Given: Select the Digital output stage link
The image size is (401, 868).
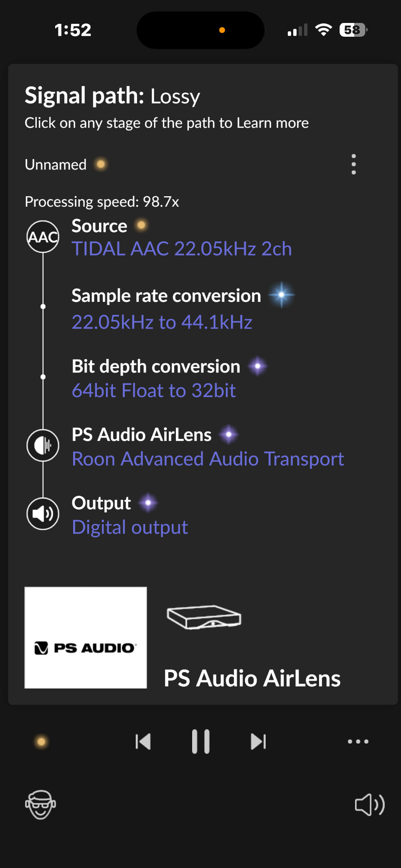Looking at the screenshot, I should pyautogui.click(x=130, y=527).
